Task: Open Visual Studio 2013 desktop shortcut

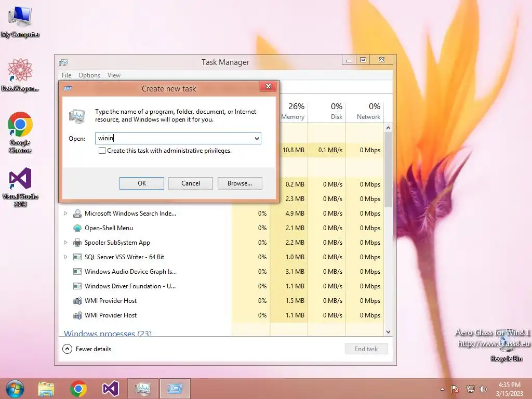Action: tap(20, 187)
